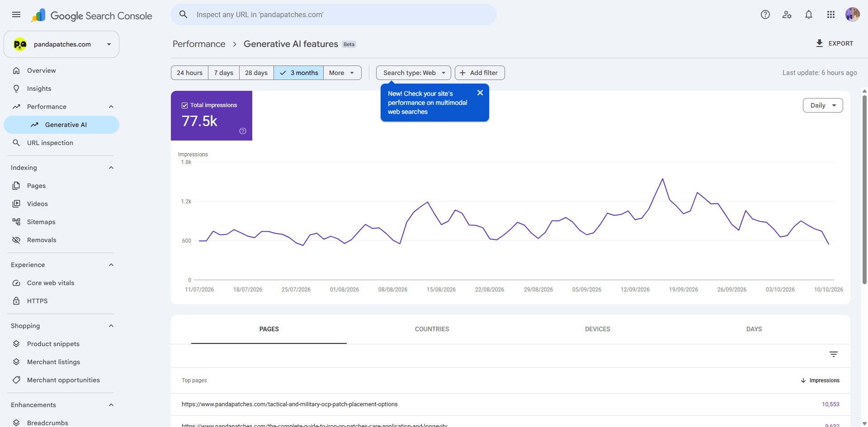Viewport: 868px width, 427px height.
Task: Switch to the Countries tab
Action: tap(432, 329)
